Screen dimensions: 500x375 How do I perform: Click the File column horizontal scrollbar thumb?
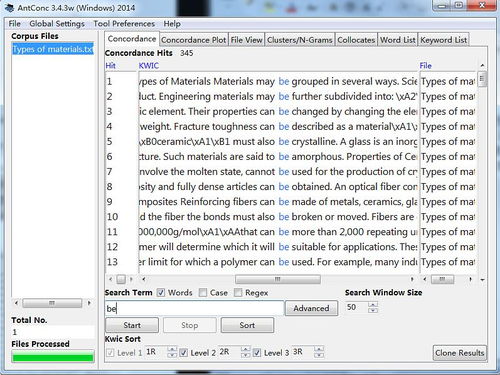[x=442, y=279]
